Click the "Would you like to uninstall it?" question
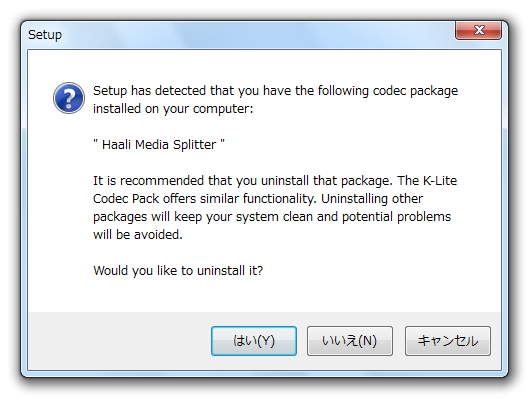This screenshot has width=531, height=400. [178, 271]
